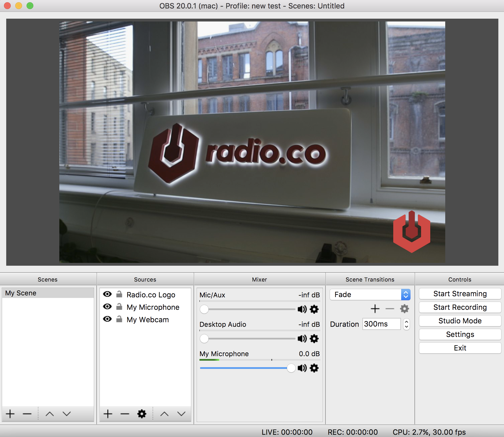The width and height of the screenshot is (504, 437).
Task: Open Mic/Aux gear settings
Action: click(x=314, y=309)
